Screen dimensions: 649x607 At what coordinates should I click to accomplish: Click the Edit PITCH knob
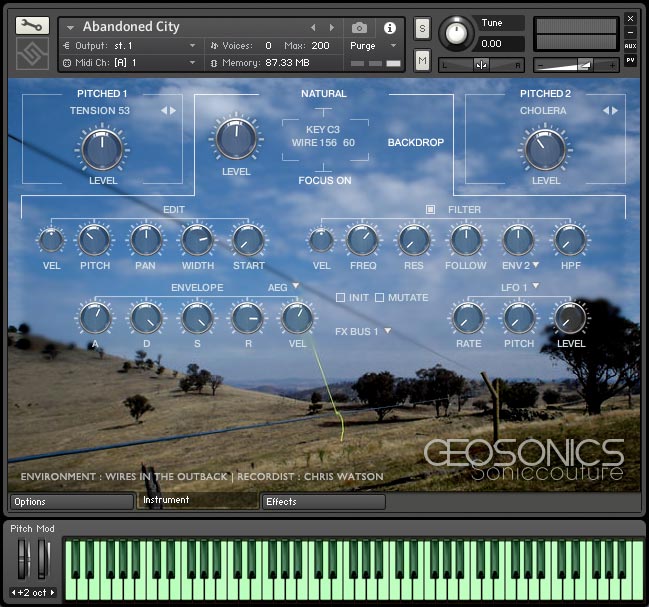(x=94, y=240)
